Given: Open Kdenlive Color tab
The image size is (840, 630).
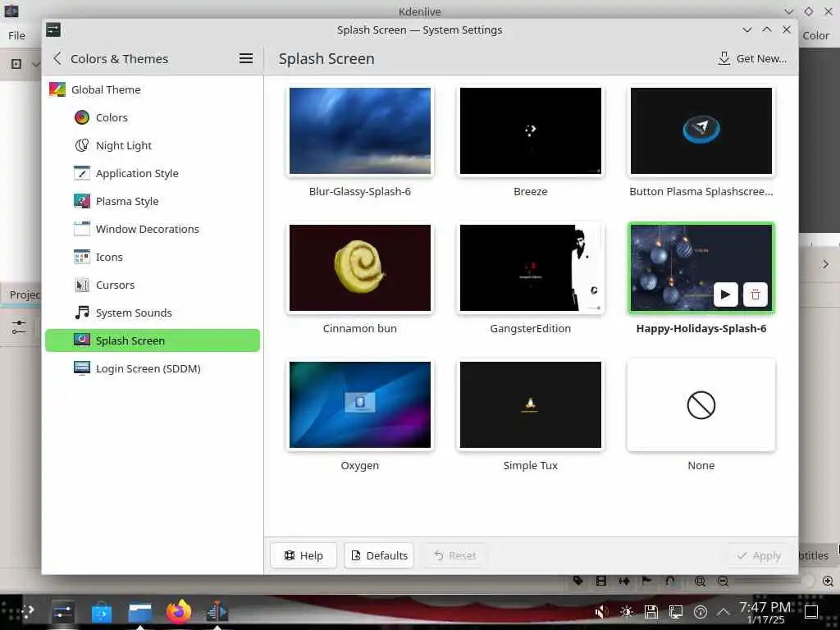Looking at the screenshot, I should click(816, 35).
